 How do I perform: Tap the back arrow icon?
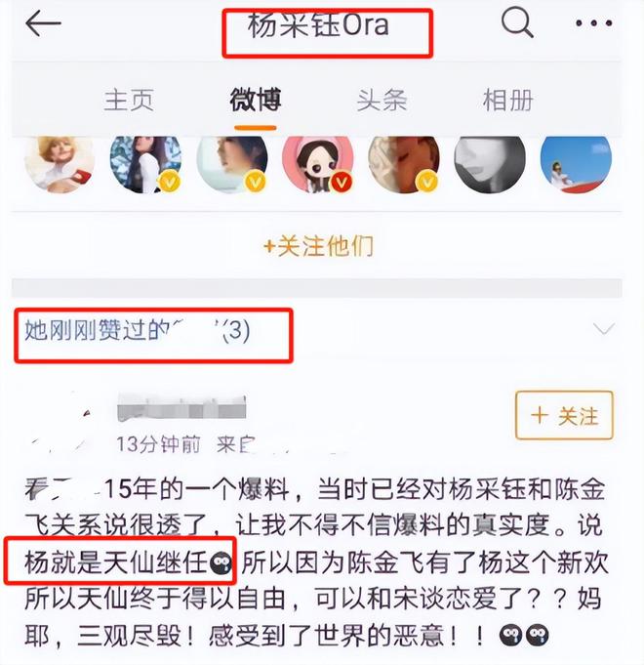[x=43, y=23]
